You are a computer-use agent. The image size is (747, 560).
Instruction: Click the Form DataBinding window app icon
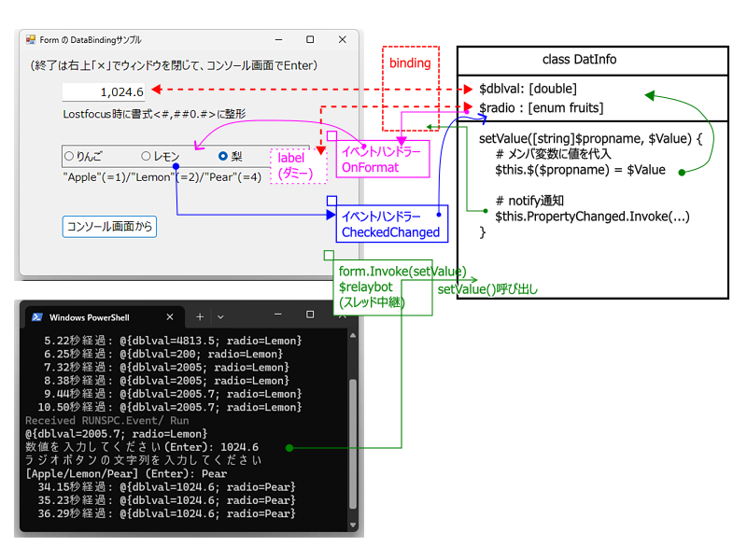31,39
